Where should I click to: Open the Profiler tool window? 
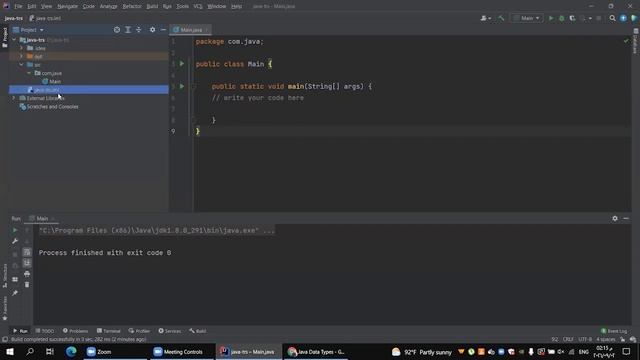140,331
